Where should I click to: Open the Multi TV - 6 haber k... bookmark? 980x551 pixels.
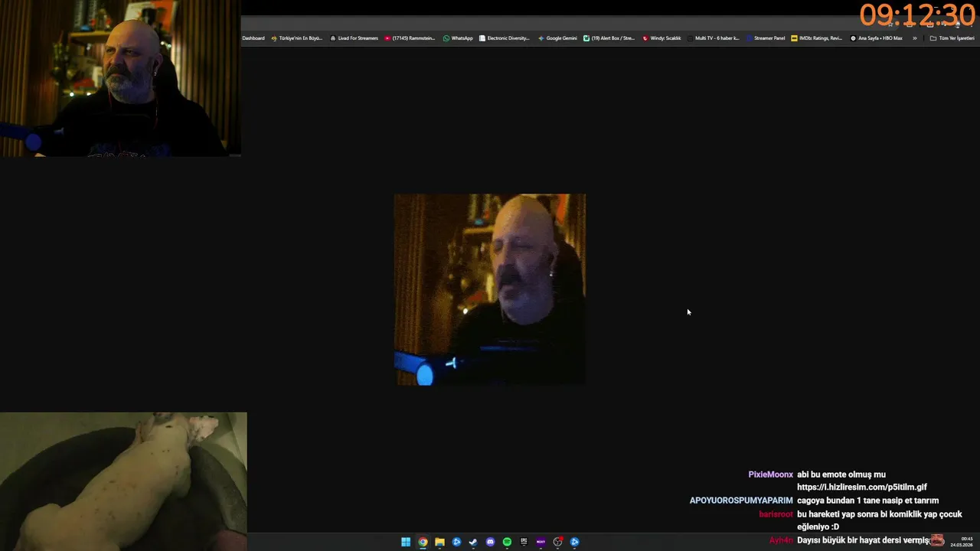(x=714, y=38)
